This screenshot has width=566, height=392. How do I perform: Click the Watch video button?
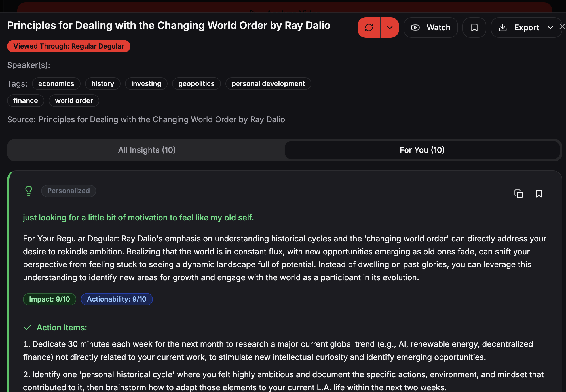(430, 28)
